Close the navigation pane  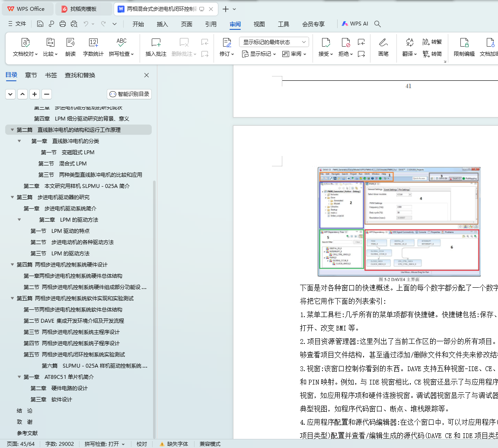(147, 75)
